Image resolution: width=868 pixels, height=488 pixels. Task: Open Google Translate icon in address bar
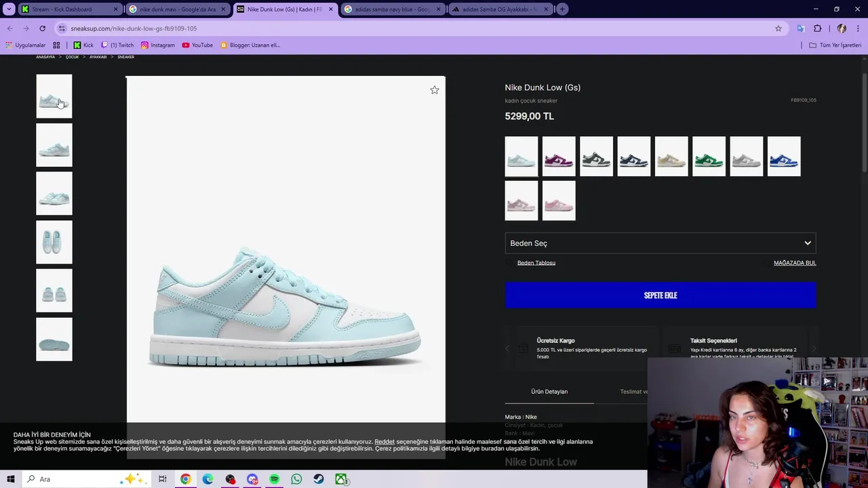point(801,28)
